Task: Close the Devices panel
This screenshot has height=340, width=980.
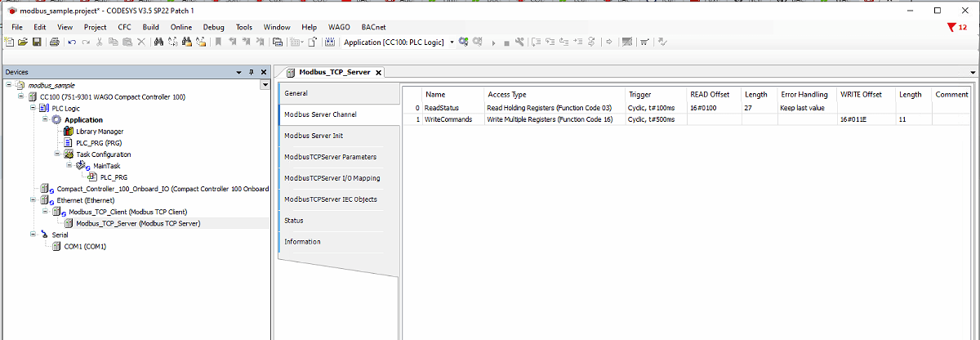Action: point(264,72)
